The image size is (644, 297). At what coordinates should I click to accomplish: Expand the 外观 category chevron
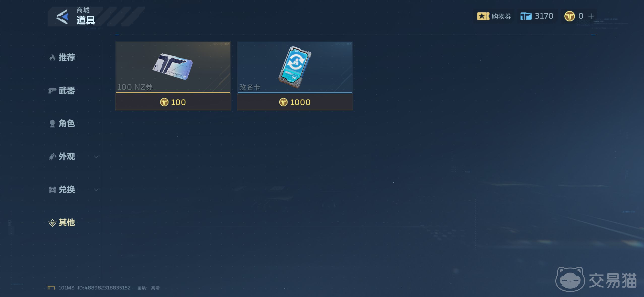(96, 157)
